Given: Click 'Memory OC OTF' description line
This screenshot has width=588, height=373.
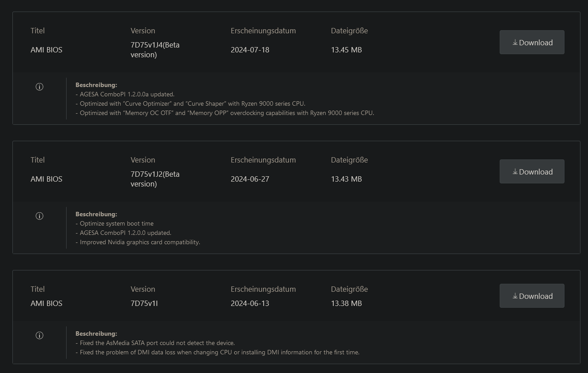Looking at the screenshot, I should (225, 113).
